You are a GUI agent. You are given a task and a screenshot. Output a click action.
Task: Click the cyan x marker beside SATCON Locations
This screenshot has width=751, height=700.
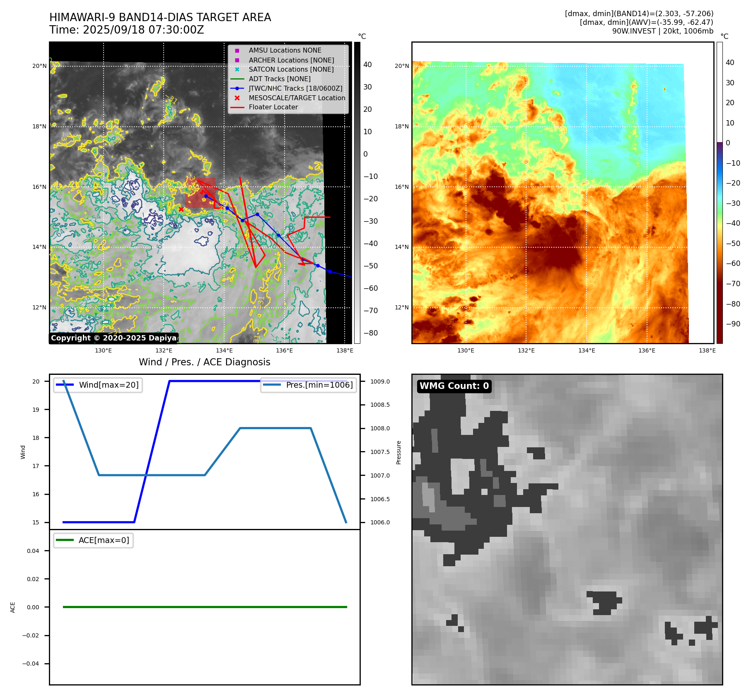[237, 69]
